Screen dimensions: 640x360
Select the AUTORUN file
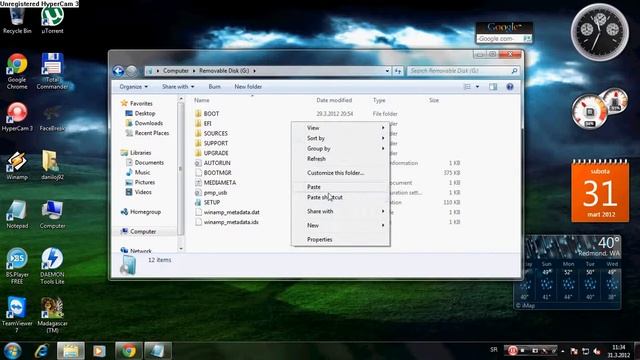point(213,162)
